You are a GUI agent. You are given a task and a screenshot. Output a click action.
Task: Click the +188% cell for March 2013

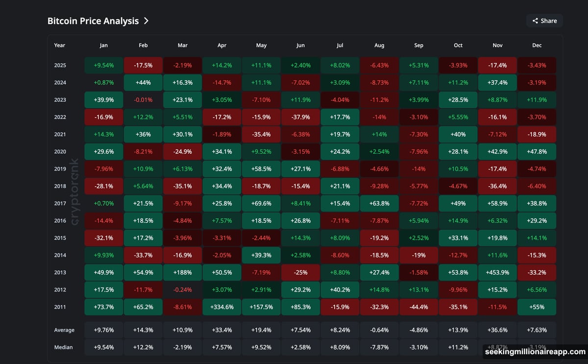coord(182,272)
